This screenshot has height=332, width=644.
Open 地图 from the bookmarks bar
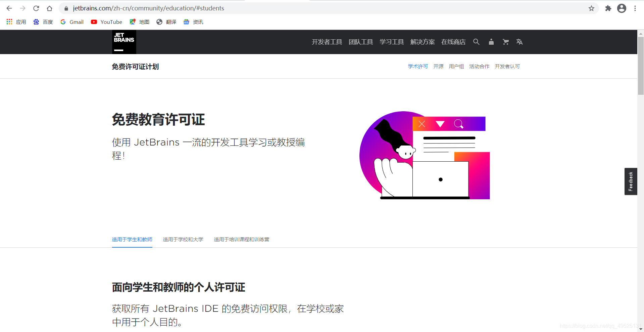[x=139, y=22]
